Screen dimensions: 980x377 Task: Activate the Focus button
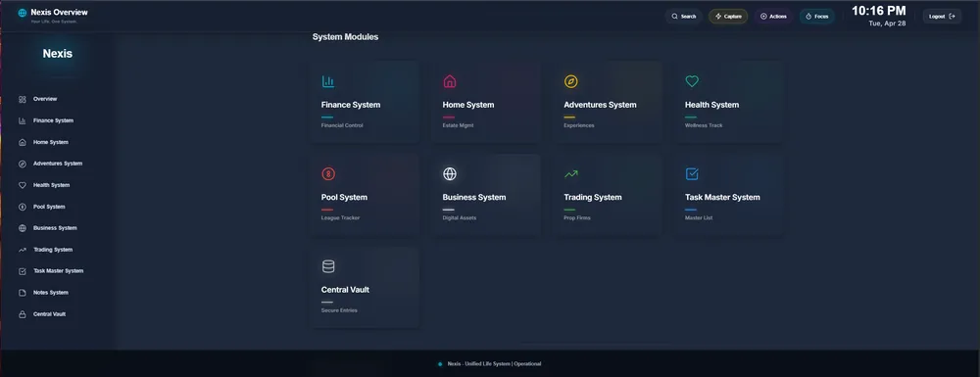tap(817, 17)
